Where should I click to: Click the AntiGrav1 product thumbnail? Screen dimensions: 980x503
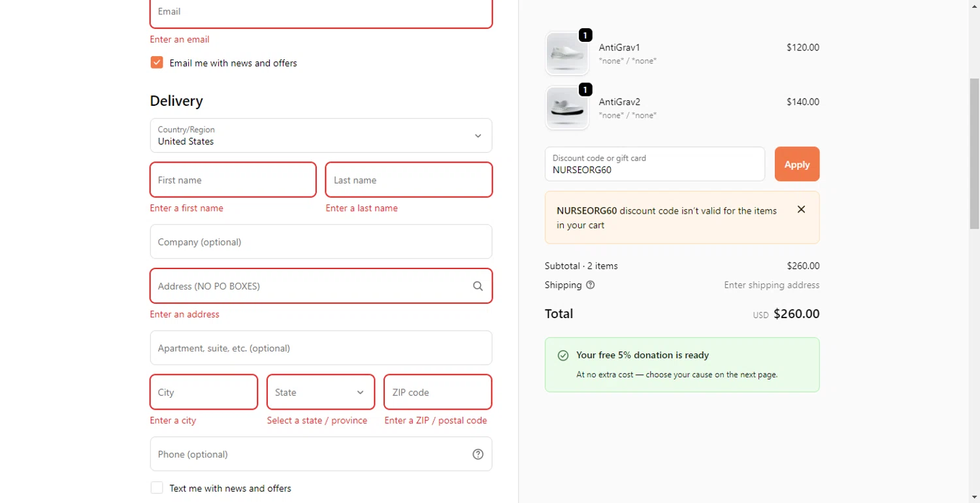(x=567, y=54)
